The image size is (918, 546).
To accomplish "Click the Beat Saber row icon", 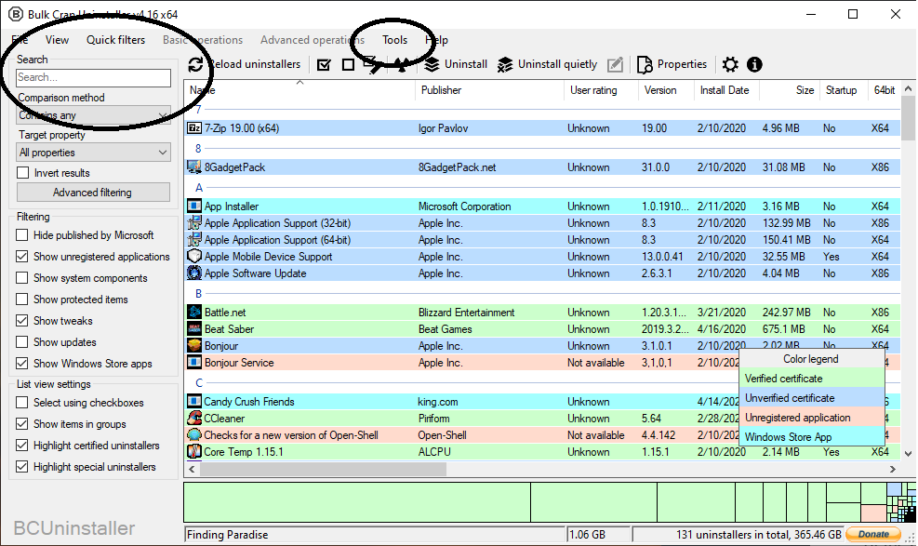I will [194, 329].
